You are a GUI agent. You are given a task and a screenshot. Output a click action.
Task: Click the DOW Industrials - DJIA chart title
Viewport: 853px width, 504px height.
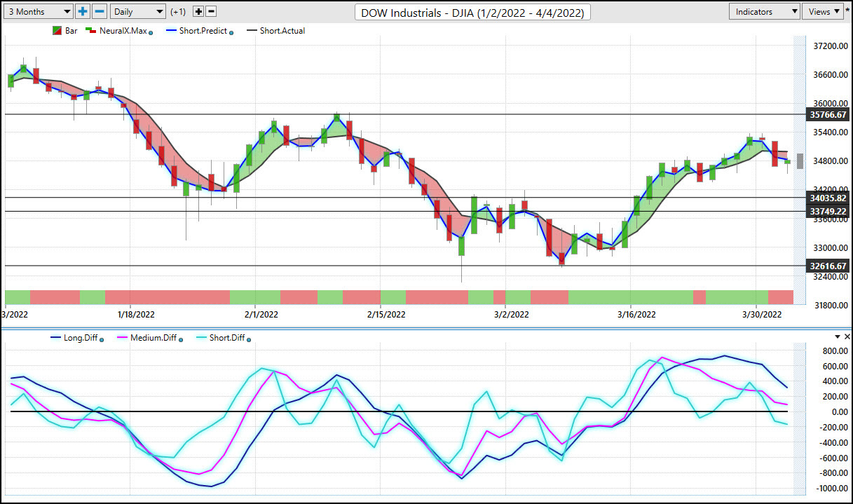click(473, 12)
